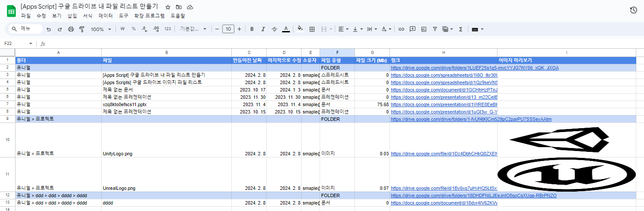Toggle italic formatting
Screen dimensions: 644x211
click(263, 29)
